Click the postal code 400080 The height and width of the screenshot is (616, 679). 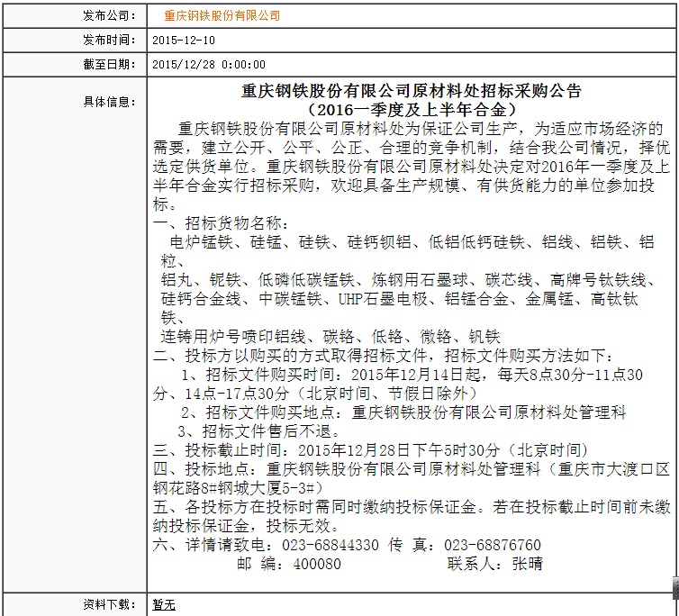[x=312, y=564]
